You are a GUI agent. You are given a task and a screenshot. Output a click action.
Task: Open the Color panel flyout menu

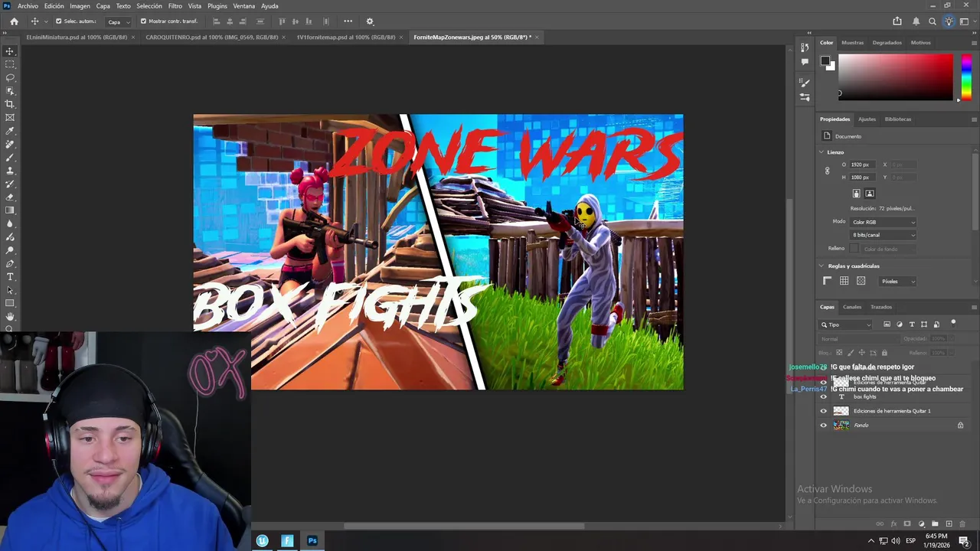pos(974,43)
